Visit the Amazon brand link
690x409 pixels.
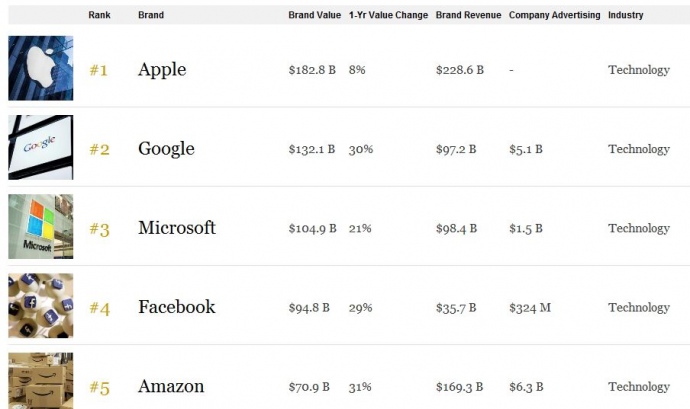pyautogui.click(x=171, y=386)
